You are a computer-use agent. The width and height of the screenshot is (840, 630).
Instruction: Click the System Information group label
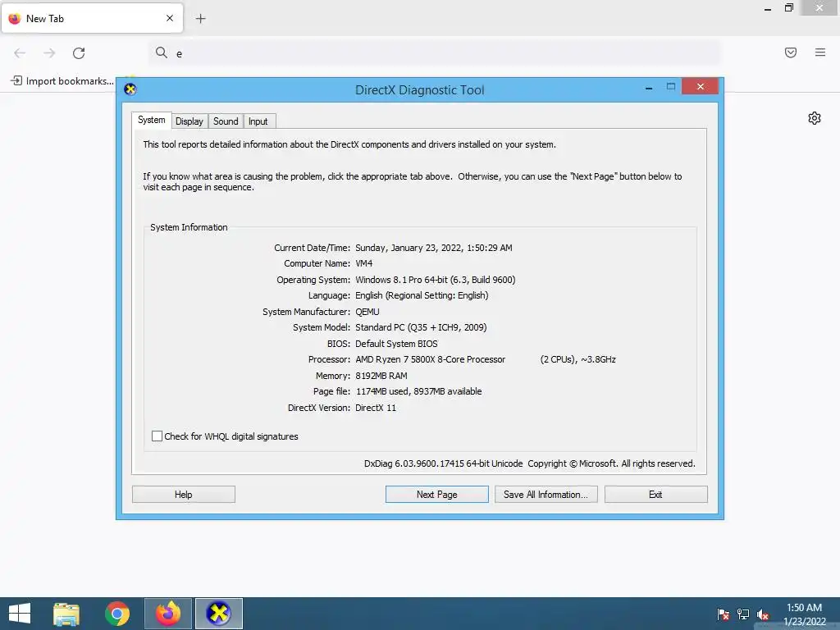pyautogui.click(x=189, y=227)
